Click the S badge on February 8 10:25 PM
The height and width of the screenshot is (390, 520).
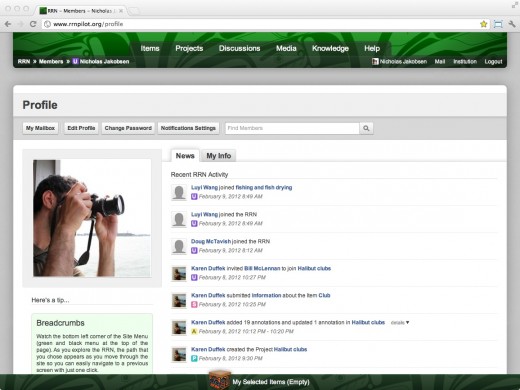click(194, 304)
